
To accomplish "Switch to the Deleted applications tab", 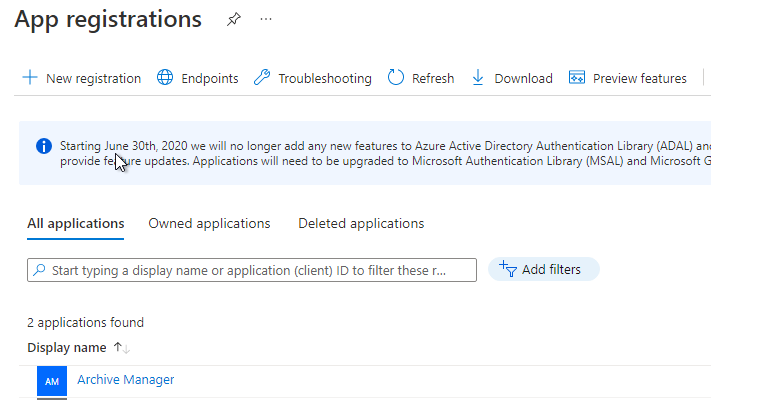I will pos(361,223).
